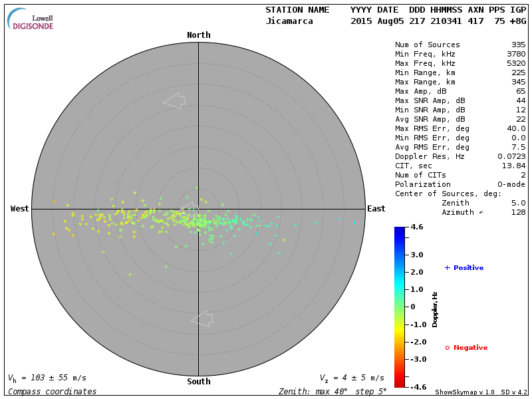The height and width of the screenshot is (399, 532).
Task: Click the Num of Sources value 335
Action: pos(518,45)
